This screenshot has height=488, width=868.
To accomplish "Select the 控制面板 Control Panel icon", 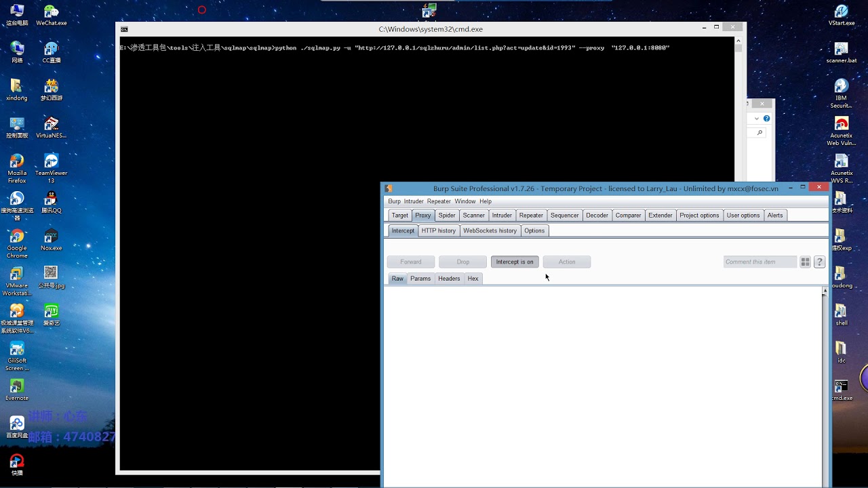I will (x=17, y=127).
